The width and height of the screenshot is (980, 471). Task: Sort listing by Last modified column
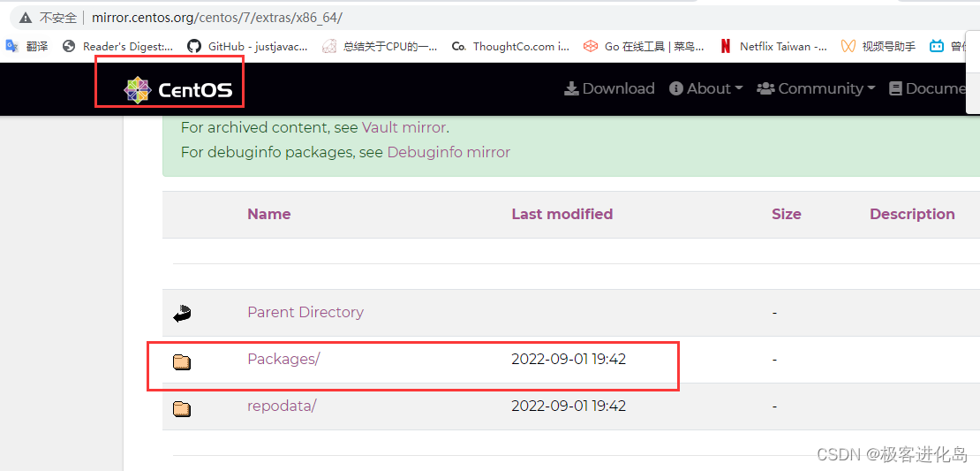[x=562, y=214]
